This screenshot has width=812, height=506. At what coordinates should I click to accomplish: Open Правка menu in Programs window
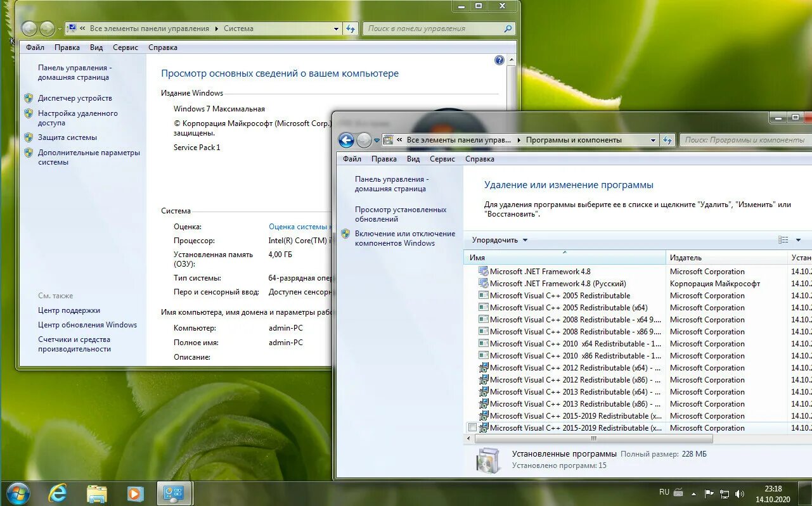(x=384, y=159)
